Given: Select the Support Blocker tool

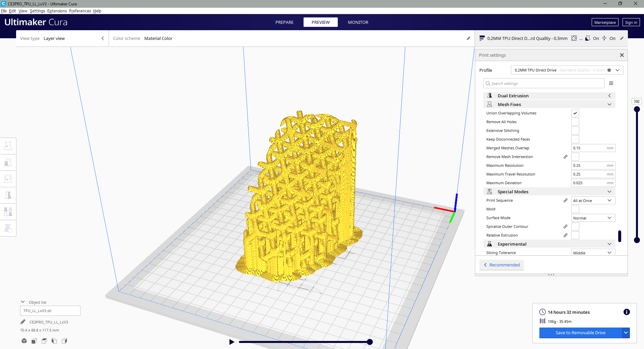Looking at the screenshot, I should click(x=8, y=228).
